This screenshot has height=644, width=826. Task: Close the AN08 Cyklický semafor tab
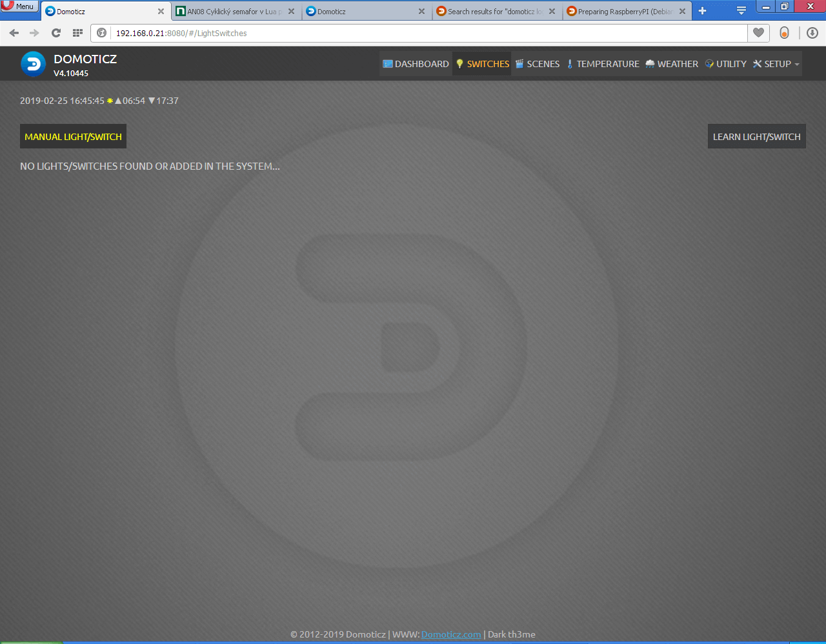292,12
